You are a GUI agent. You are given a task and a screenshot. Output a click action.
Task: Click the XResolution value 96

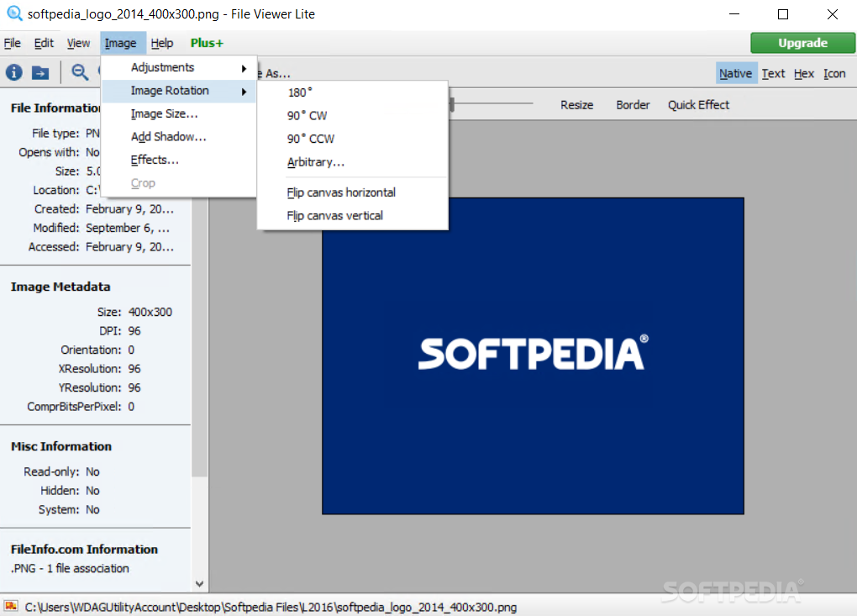(x=134, y=369)
